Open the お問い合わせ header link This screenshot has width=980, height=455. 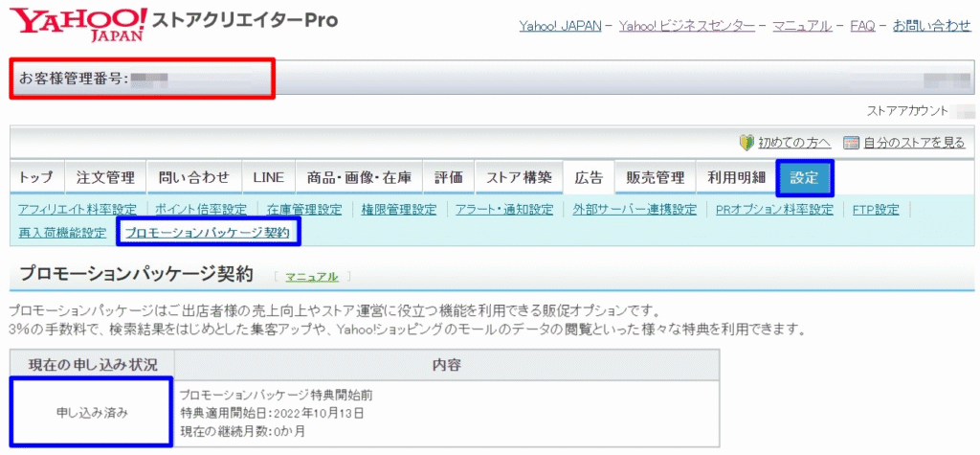click(x=932, y=26)
